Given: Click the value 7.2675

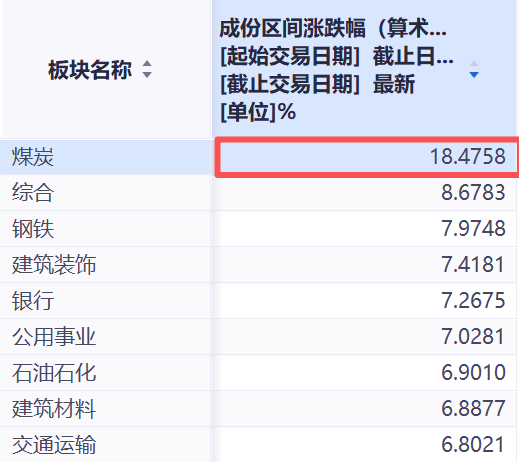Looking at the screenshot, I should pyautogui.click(x=473, y=300).
